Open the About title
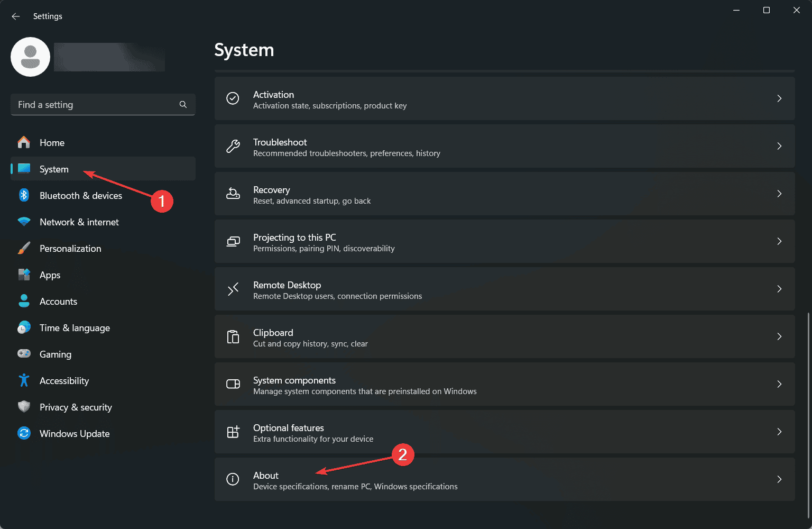Viewport: 812px width, 529px height. [266, 475]
